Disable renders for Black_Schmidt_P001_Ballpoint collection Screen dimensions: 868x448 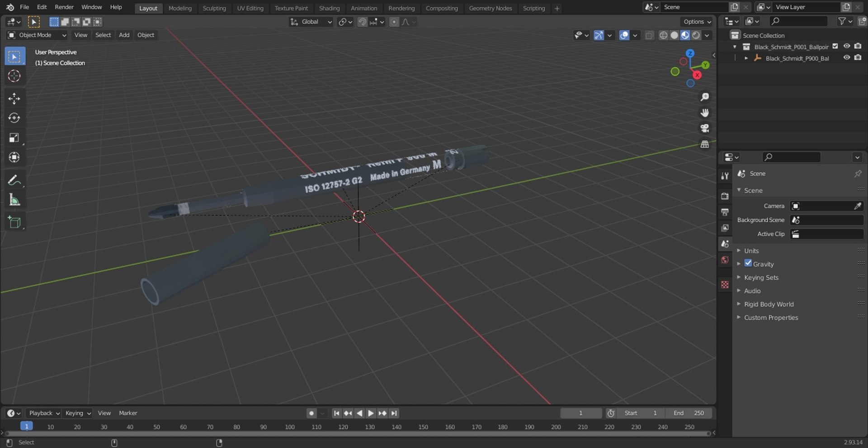[x=858, y=46]
